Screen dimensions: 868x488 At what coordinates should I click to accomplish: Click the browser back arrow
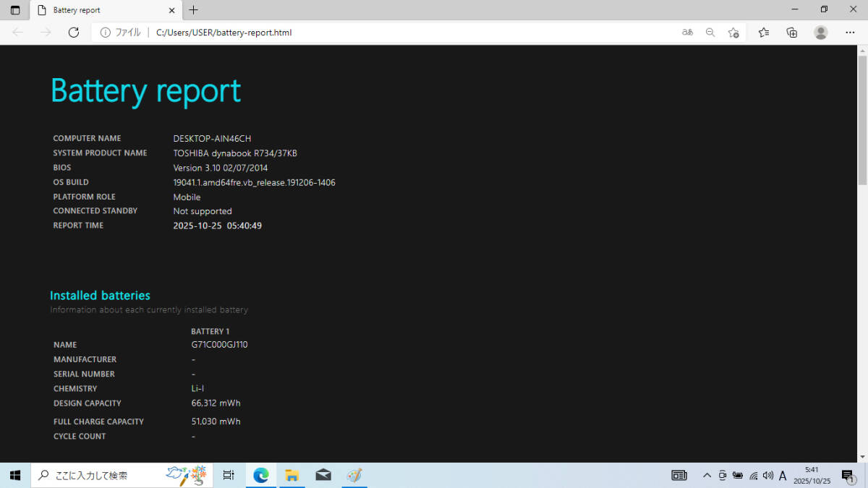coord(18,33)
